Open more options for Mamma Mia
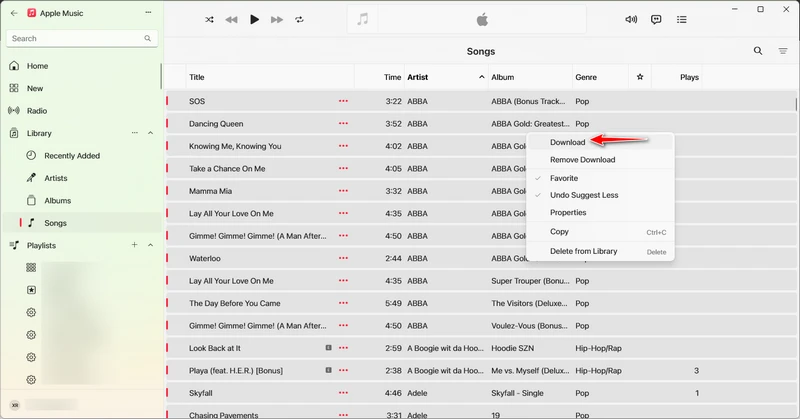 (343, 191)
